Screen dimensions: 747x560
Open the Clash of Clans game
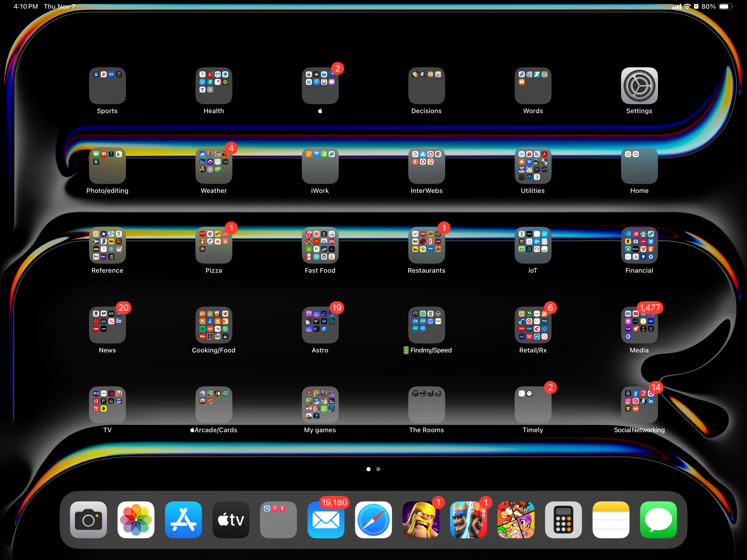pyautogui.click(x=421, y=520)
